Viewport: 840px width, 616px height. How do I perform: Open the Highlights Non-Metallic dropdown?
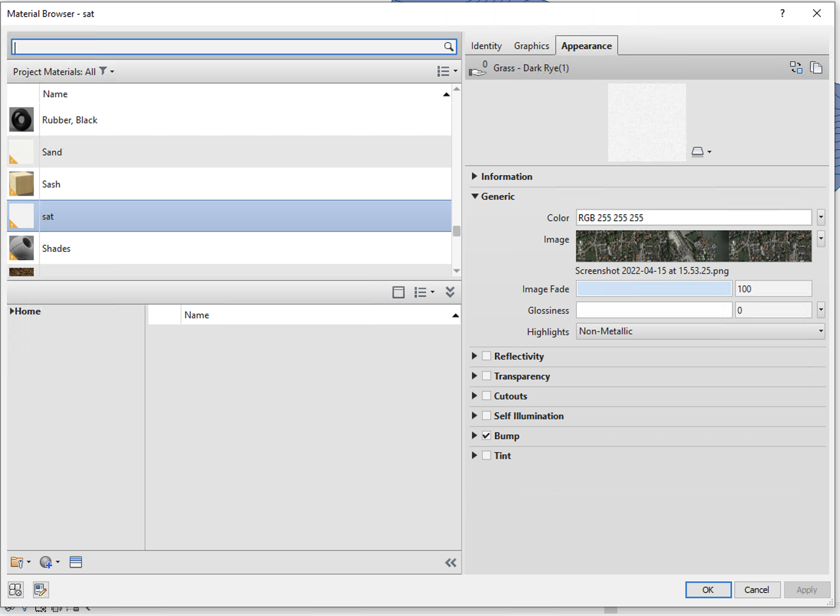click(x=820, y=331)
